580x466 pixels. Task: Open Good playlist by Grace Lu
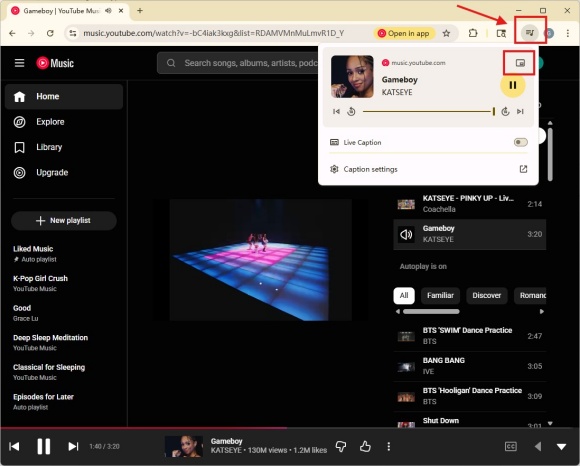[x=64, y=313]
